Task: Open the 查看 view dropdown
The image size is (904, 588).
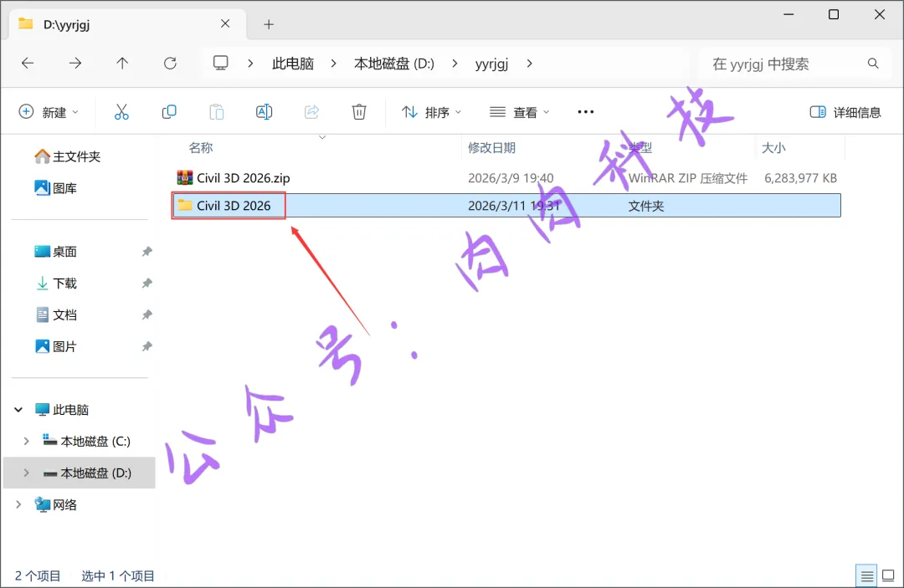Action: 520,112
